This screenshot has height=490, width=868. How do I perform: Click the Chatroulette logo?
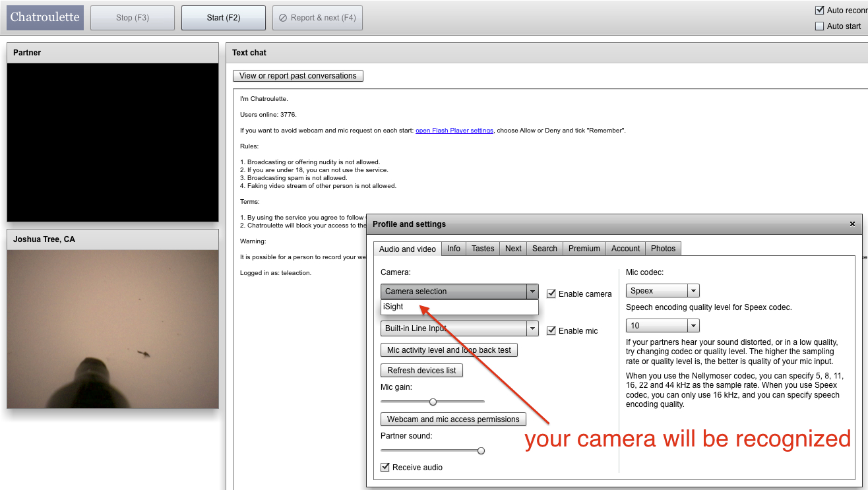[45, 18]
